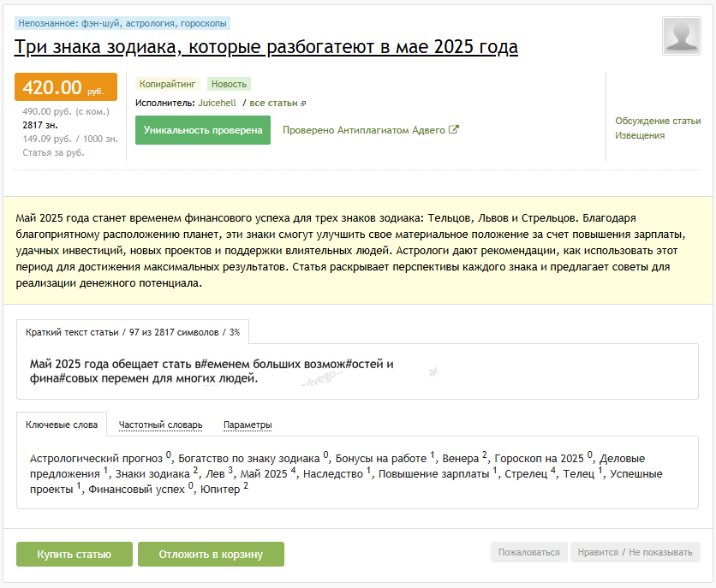Click Нравится / Не показывать button
Screen dimensions: 716x588
(635, 552)
